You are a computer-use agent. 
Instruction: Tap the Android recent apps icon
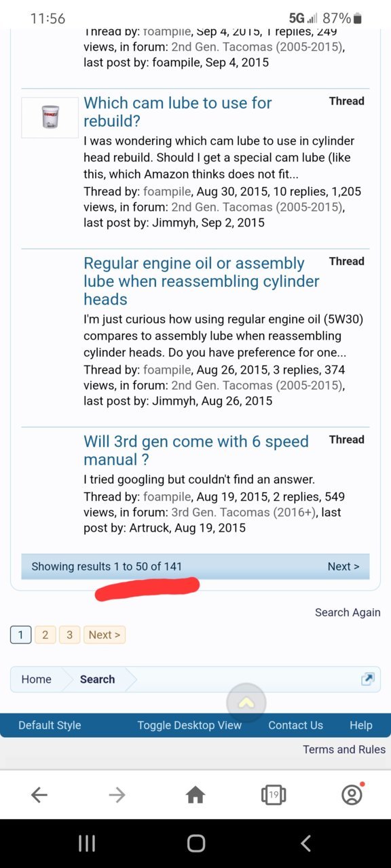(x=87, y=843)
